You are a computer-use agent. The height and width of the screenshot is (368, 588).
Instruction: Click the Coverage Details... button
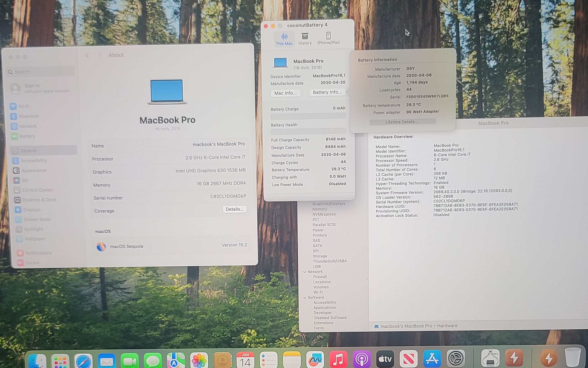234,209
